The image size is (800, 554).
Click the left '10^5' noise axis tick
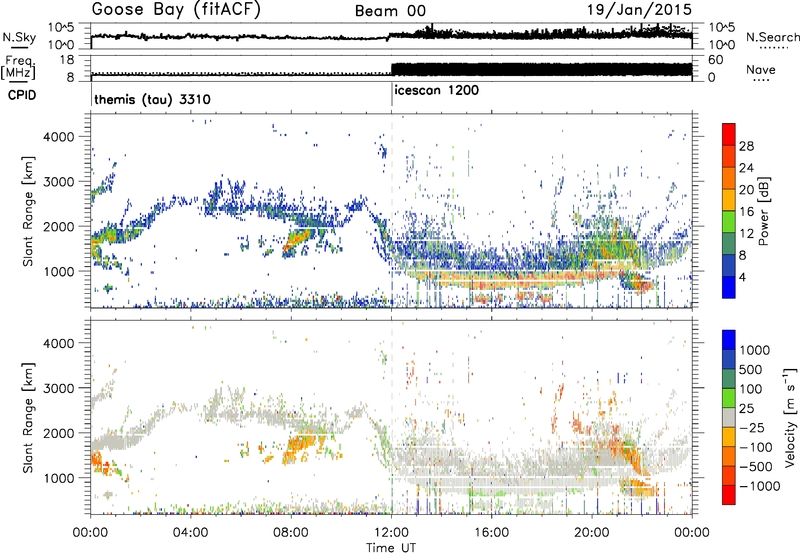click(61, 28)
